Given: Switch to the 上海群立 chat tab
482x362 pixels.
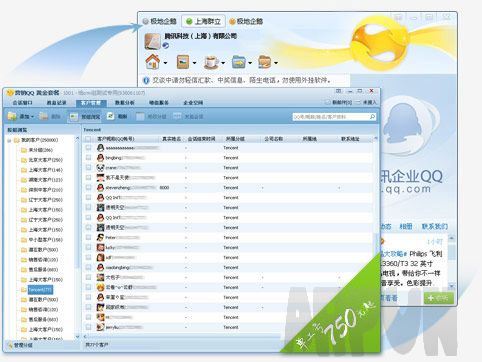Looking at the screenshot, I should tap(203, 21).
